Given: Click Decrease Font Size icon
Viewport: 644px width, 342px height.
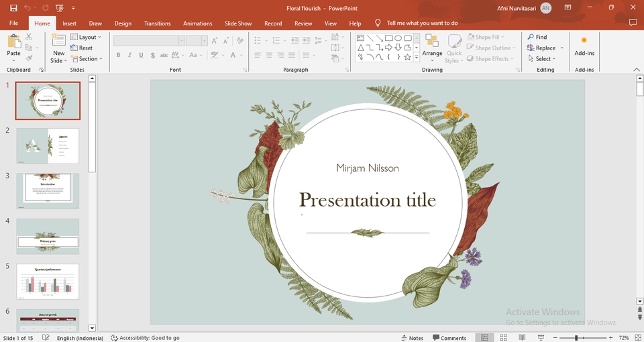Looking at the screenshot, I should pos(226,40).
